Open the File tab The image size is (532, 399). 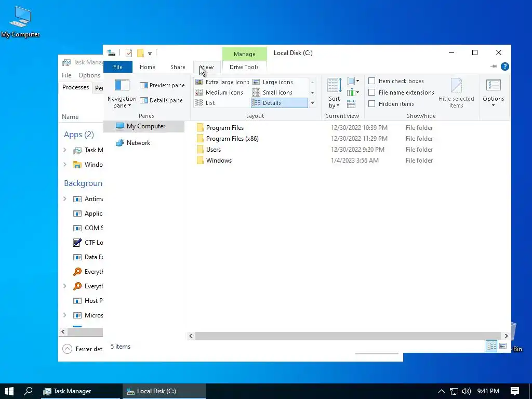coord(118,67)
